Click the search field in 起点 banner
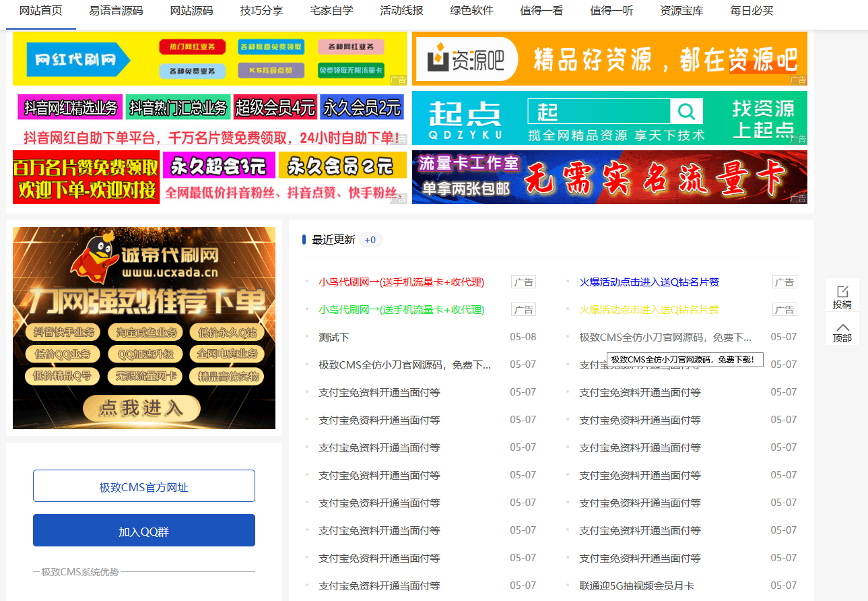Image resolution: width=868 pixels, height=601 pixels. (x=599, y=111)
